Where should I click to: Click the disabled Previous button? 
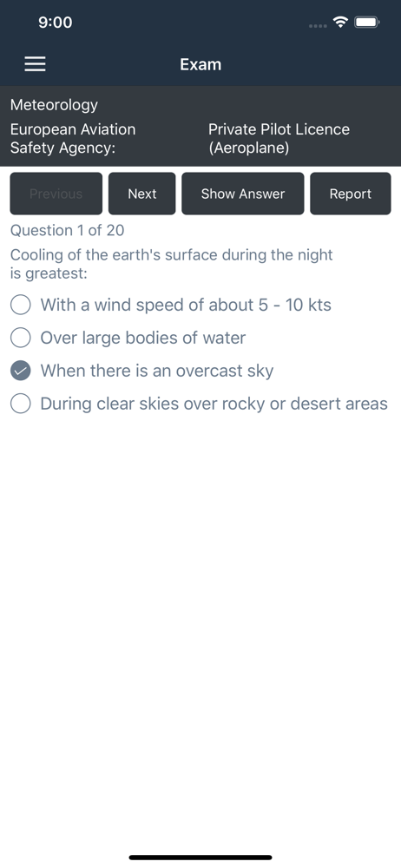(x=56, y=194)
